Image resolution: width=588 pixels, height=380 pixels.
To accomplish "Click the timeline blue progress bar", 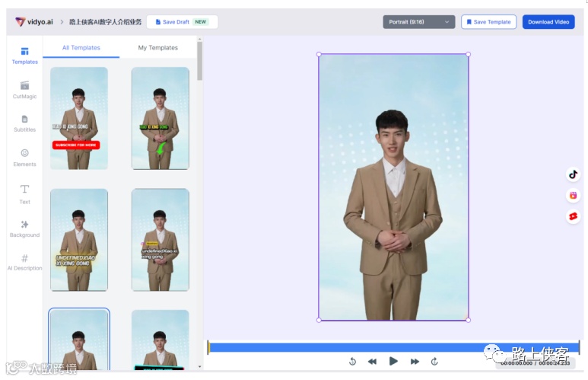I will [394, 347].
